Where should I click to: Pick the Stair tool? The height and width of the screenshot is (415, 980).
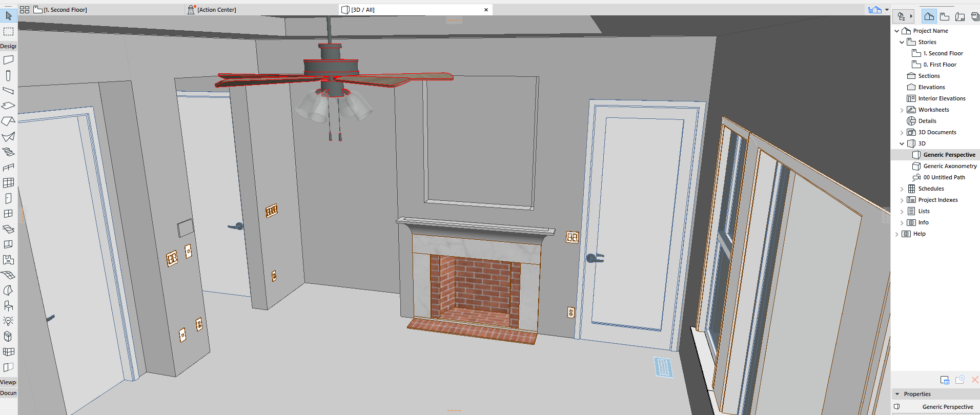click(8, 152)
